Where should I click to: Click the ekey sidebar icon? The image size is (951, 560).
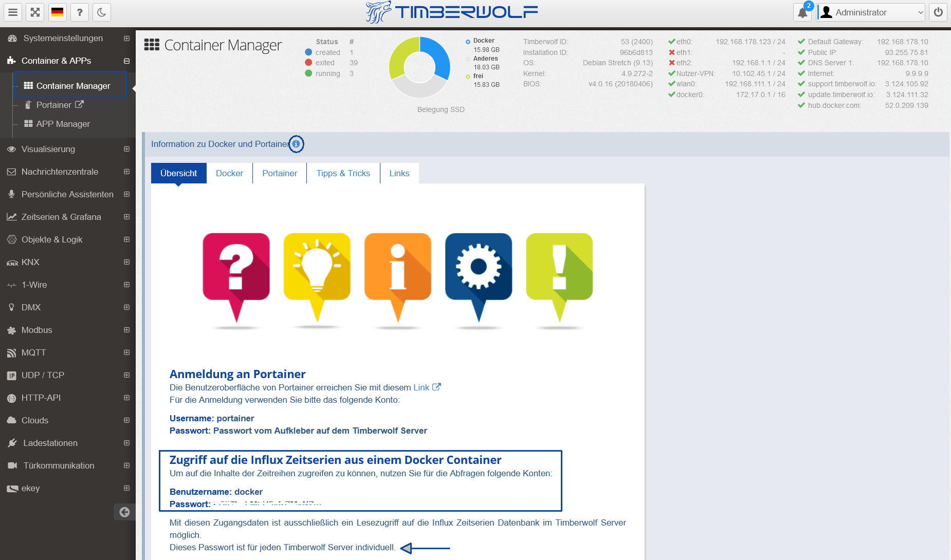[12, 489]
